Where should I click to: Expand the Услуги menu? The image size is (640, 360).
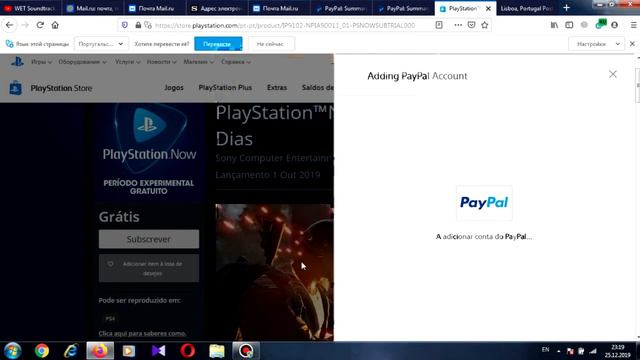click(127, 62)
